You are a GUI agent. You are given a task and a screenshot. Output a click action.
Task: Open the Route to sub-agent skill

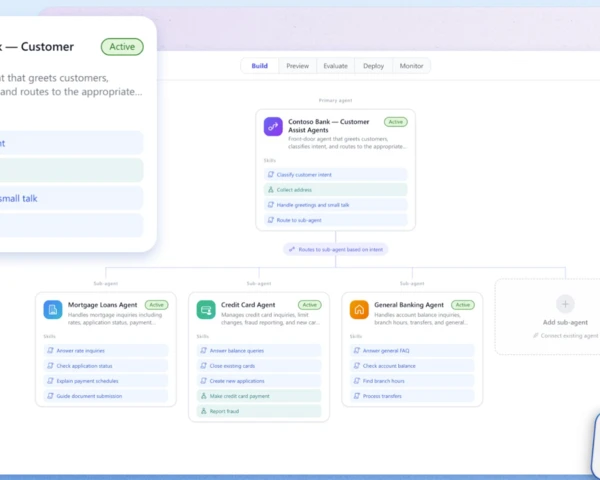(x=335, y=220)
